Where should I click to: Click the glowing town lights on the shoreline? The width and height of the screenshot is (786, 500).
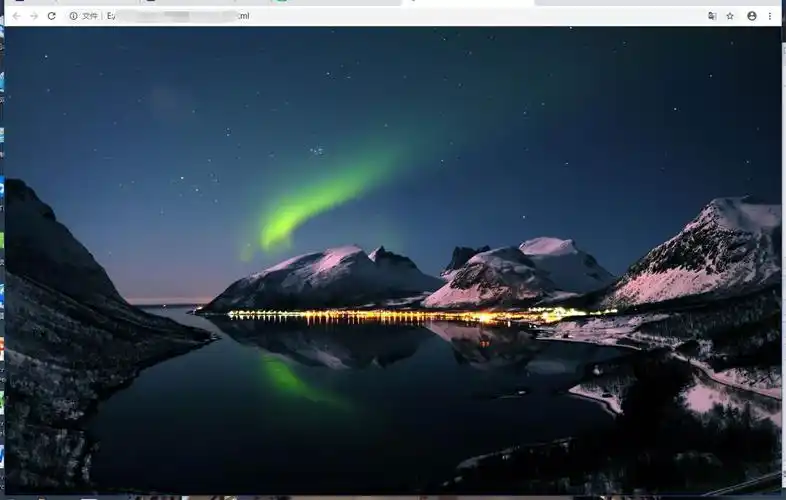[x=400, y=315]
